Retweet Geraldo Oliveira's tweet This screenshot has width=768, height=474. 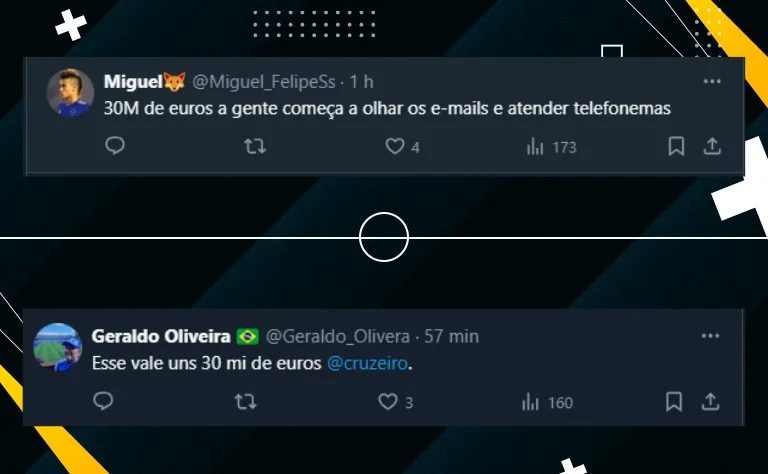click(245, 402)
